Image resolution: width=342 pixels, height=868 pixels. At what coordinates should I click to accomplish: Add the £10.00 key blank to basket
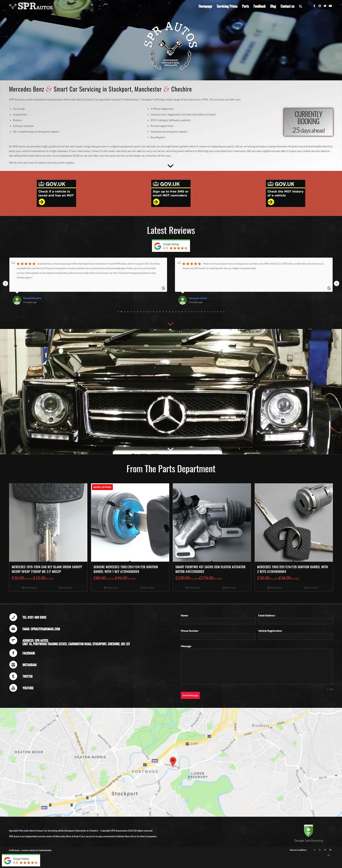point(29,587)
